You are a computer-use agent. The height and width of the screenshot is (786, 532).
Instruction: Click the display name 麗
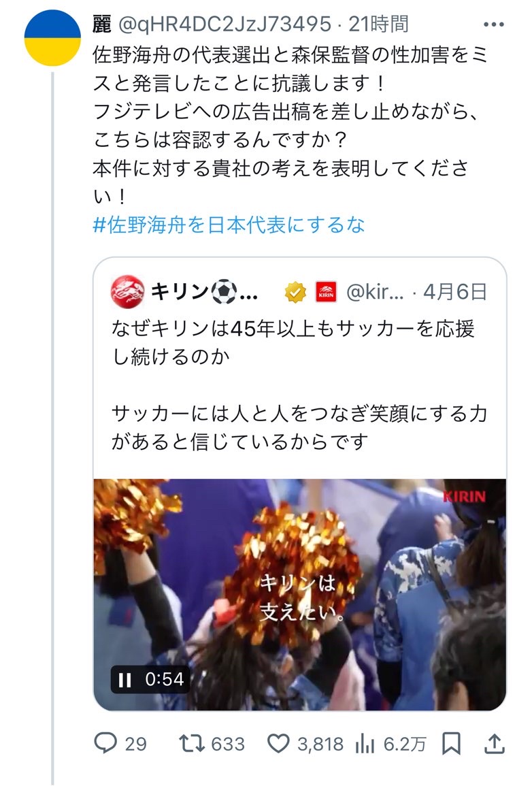(102, 24)
